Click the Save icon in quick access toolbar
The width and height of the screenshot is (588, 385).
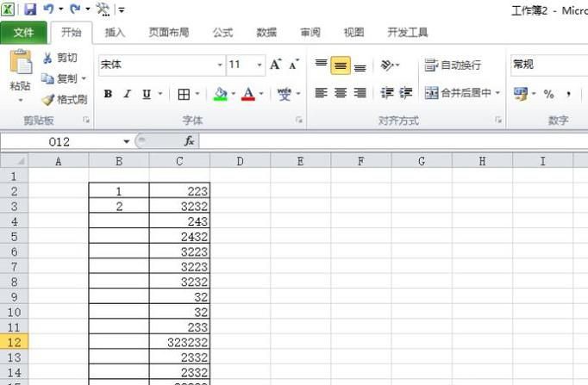[30, 9]
